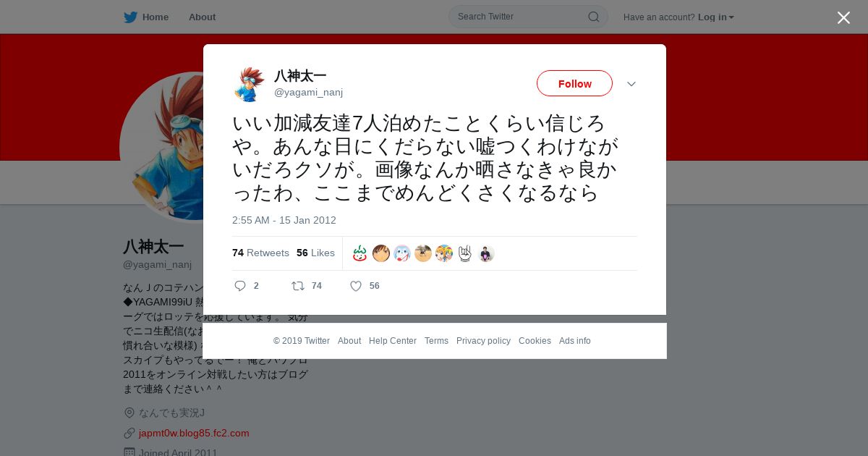Expand tweet options chevron beside Follow
This screenshot has width=868, height=456.
[631, 84]
